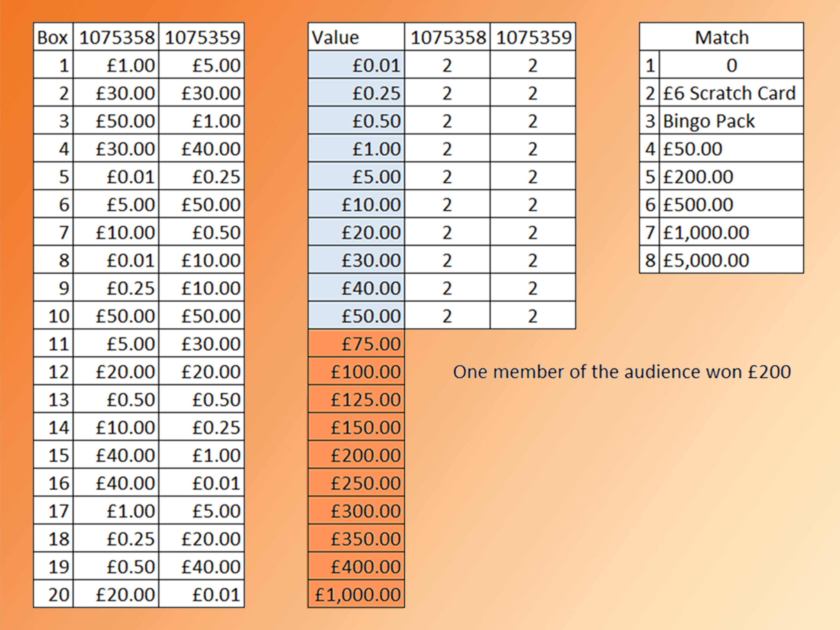Screen dimensions: 840x630
Task: Click 1075359 header in the Value table
Action: tap(533, 37)
